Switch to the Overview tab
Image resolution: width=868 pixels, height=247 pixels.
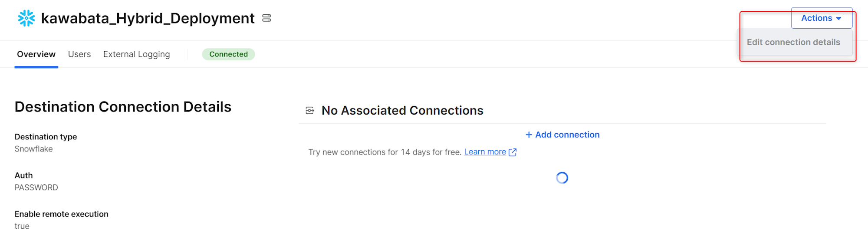(36, 54)
